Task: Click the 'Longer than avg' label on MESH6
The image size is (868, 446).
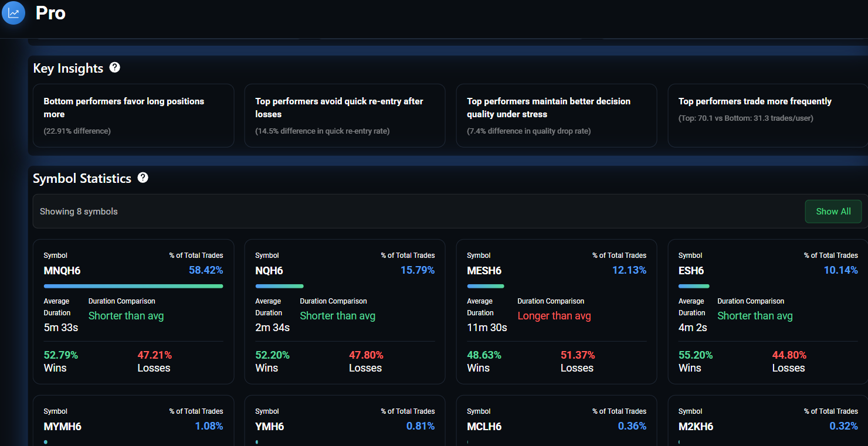Action: (x=554, y=316)
